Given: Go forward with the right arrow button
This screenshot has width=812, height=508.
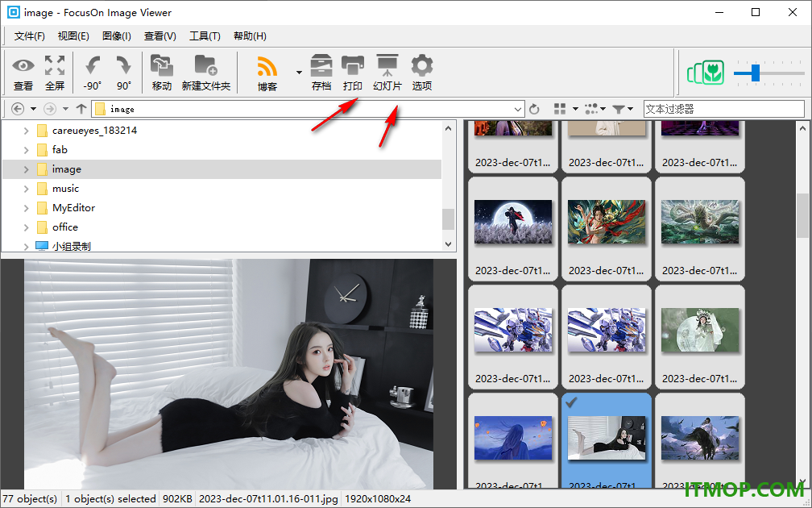Looking at the screenshot, I should (x=50, y=109).
